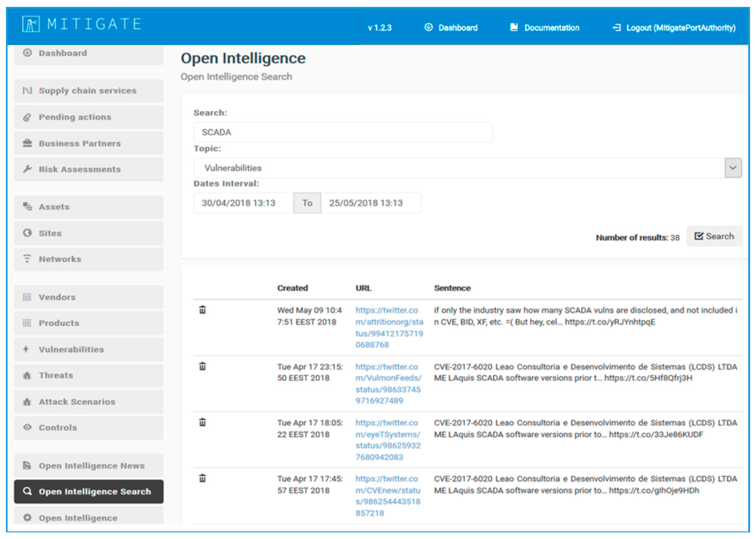Delete the first result with trash icon

(202, 310)
